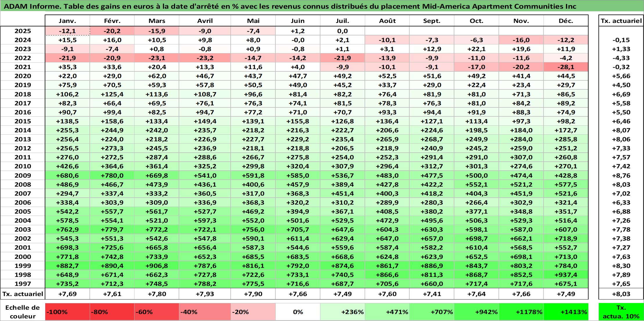644x321 pixels.
Task: Click the 2009 row label
Action: [x=23, y=175]
